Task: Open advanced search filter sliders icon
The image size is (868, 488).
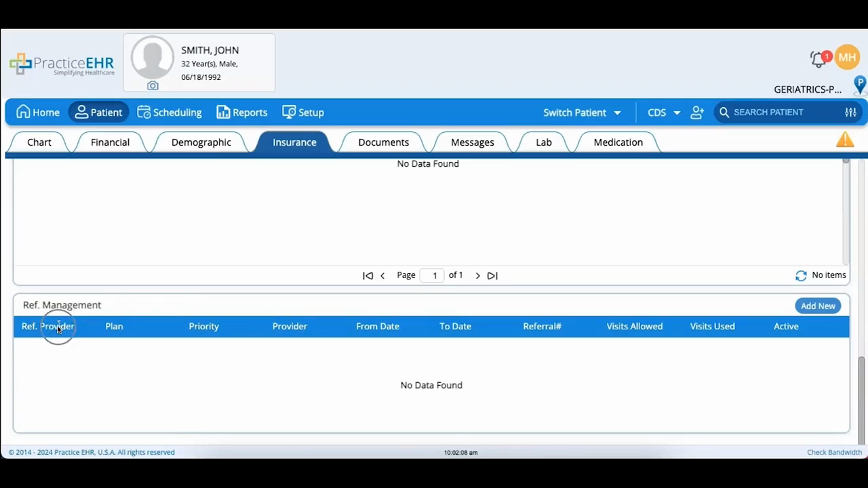Action: [850, 113]
